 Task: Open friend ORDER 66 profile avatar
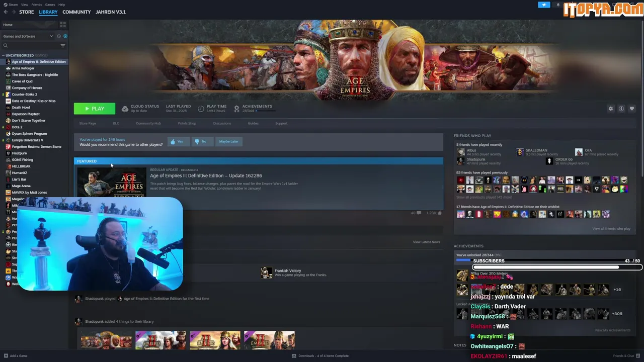point(549,161)
